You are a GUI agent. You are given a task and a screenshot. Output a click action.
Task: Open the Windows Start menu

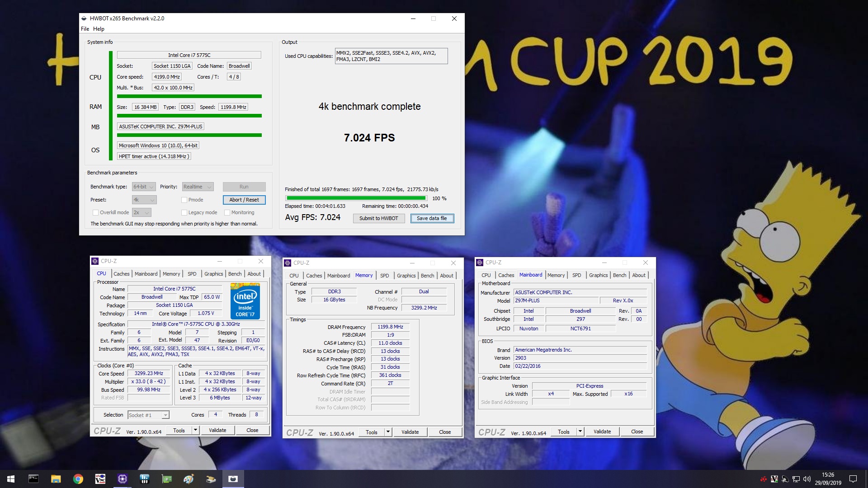pyautogui.click(x=11, y=479)
